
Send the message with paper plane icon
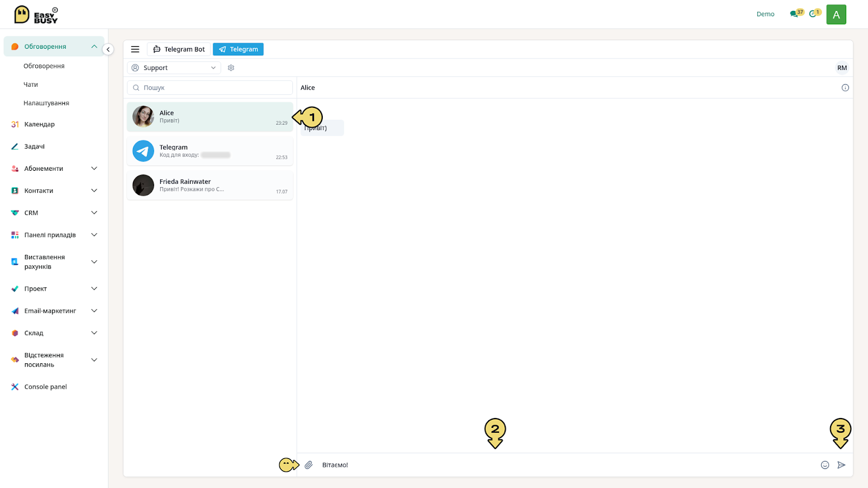[x=841, y=465]
